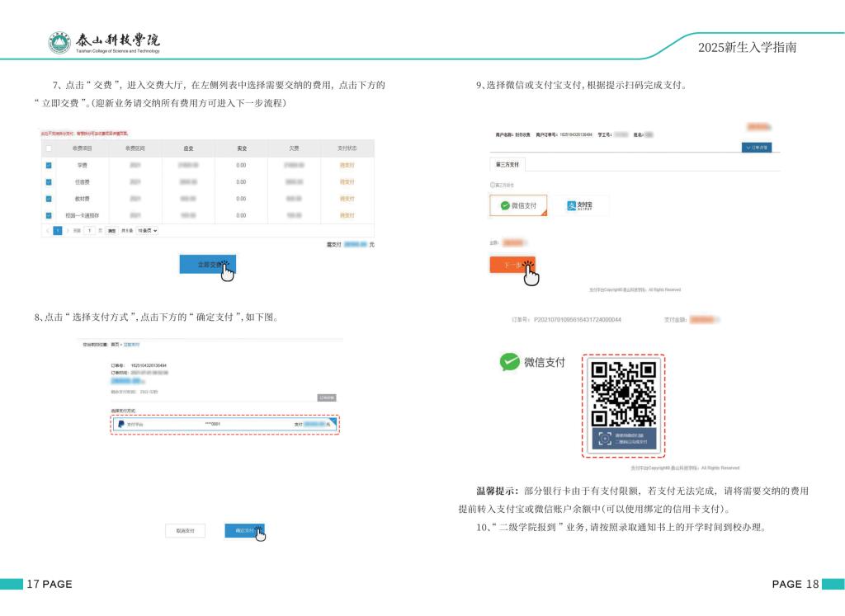Click the WeChat Pay green logo beside QR code

(510, 361)
